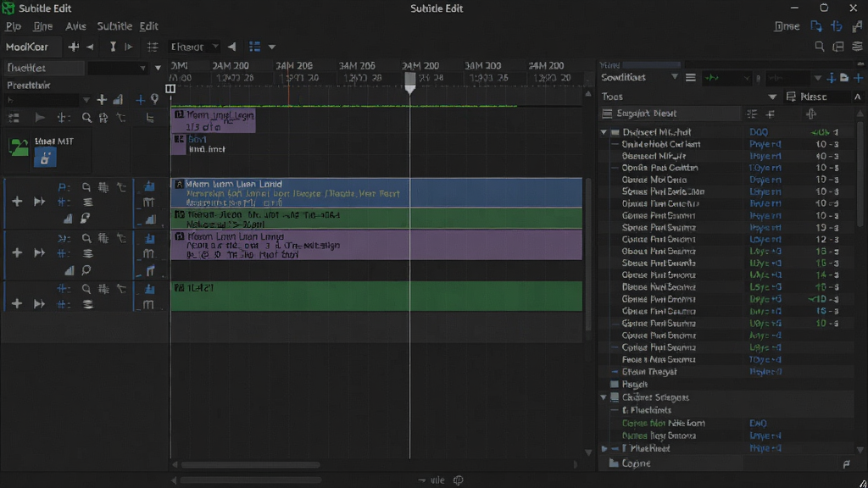Click the magnifier icon on the third track header

pyautogui.click(x=86, y=289)
